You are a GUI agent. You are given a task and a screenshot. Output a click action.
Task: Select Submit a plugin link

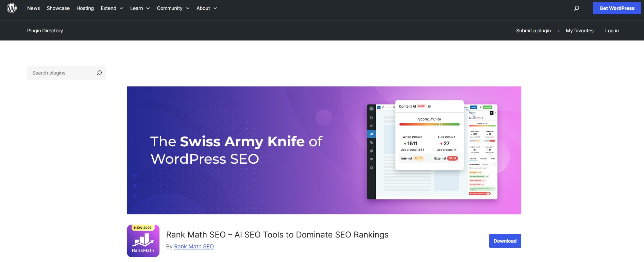pyautogui.click(x=533, y=31)
